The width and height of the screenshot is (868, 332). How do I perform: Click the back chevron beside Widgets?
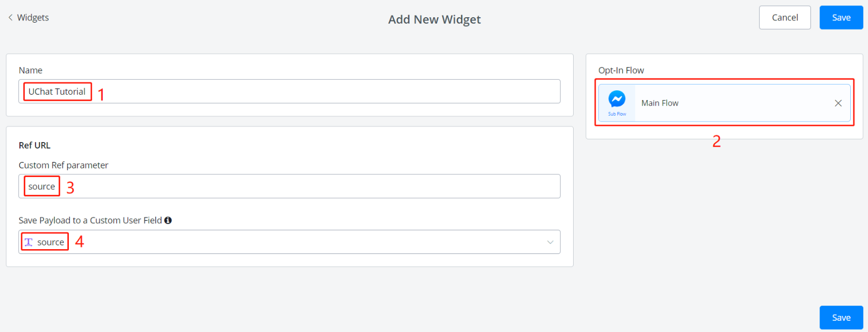10,18
